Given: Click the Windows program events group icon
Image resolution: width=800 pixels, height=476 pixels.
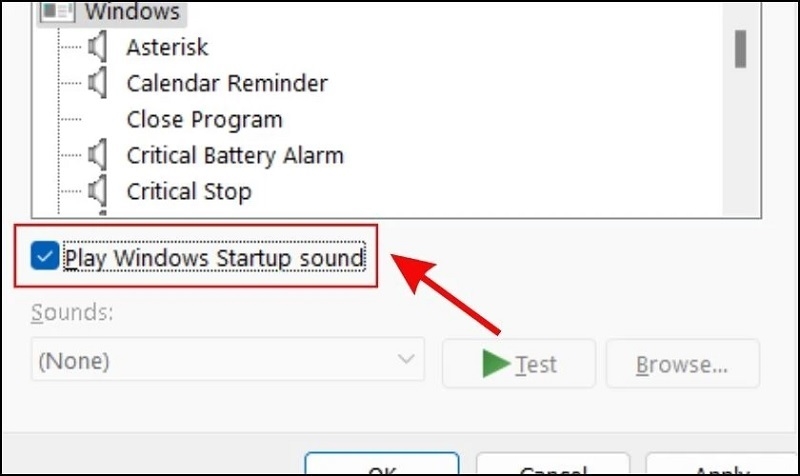Looking at the screenshot, I should click(x=61, y=12).
